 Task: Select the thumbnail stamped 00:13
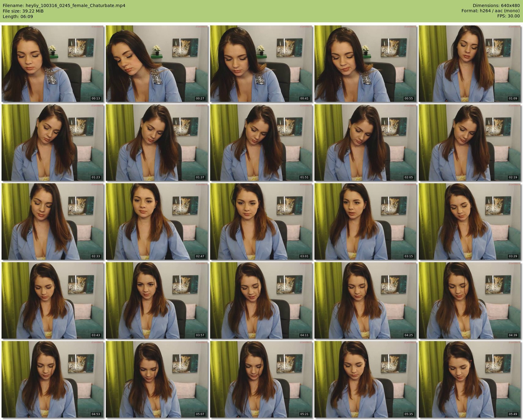(x=53, y=64)
